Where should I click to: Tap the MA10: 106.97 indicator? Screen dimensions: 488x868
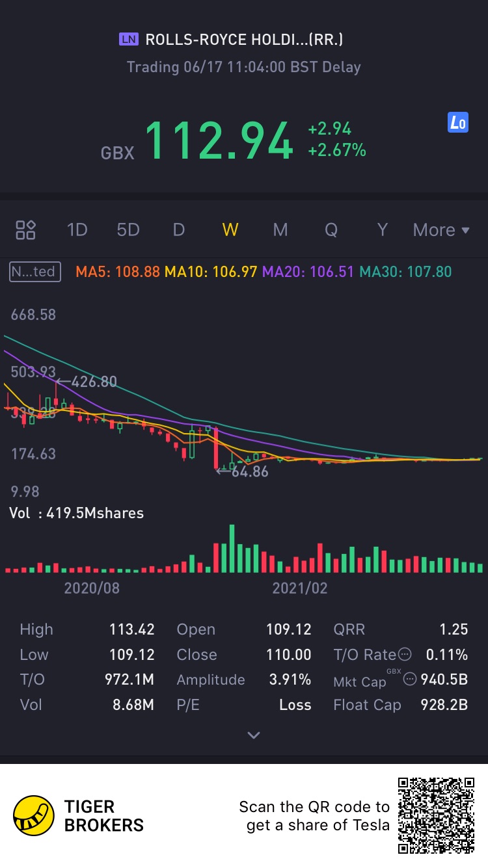211,271
